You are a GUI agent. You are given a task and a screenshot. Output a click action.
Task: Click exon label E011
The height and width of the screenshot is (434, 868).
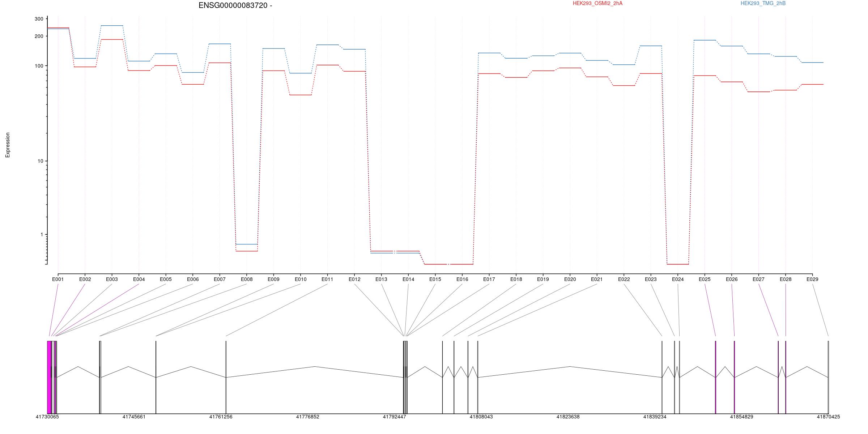(x=327, y=279)
